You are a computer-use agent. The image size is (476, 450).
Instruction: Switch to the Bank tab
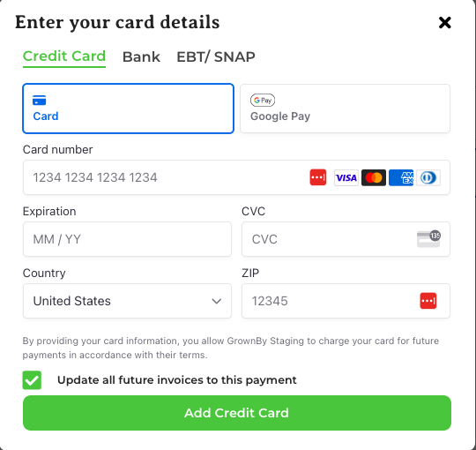(x=141, y=56)
